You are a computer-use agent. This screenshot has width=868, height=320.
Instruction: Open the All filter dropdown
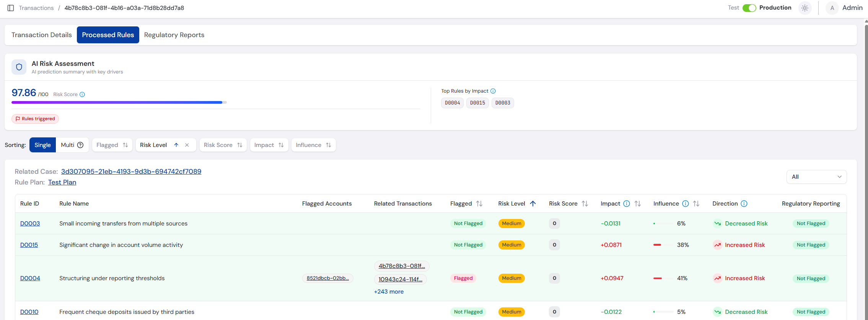[x=816, y=177]
